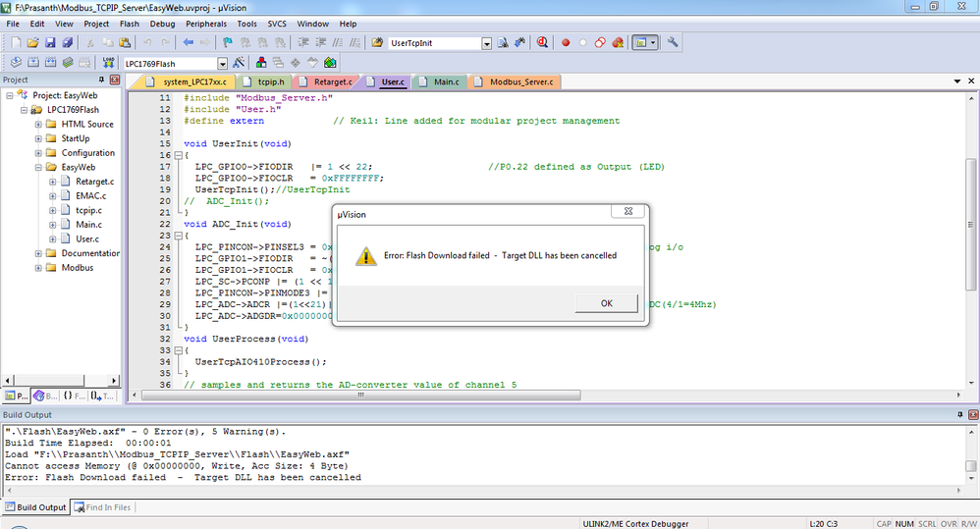Expand the HTML Source folder
980x529 pixels.
point(38,125)
